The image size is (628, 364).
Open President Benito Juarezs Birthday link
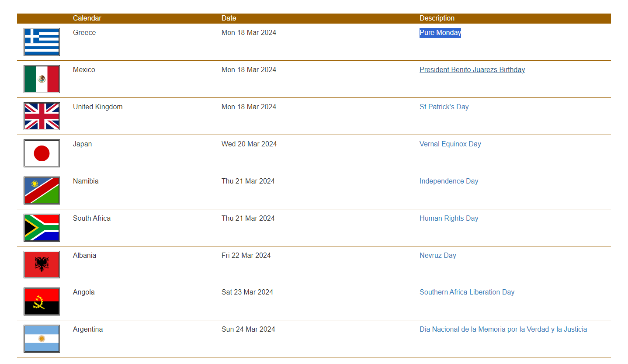point(472,70)
